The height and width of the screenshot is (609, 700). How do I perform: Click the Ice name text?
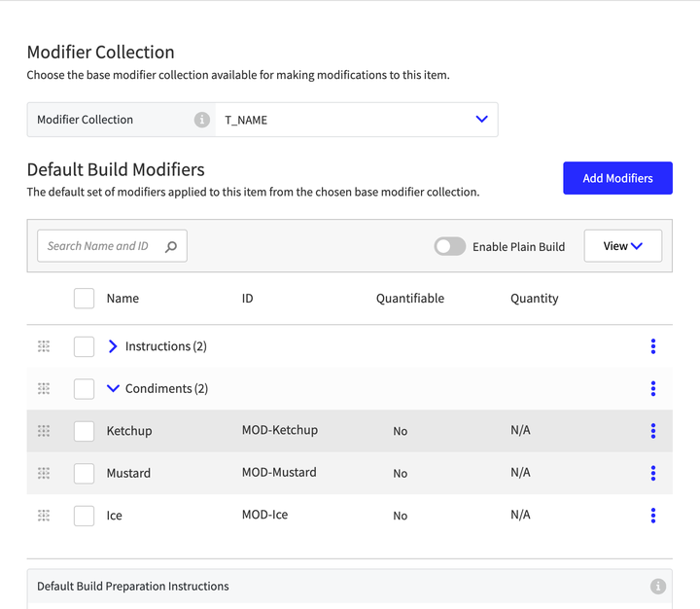tap(115, 516)
